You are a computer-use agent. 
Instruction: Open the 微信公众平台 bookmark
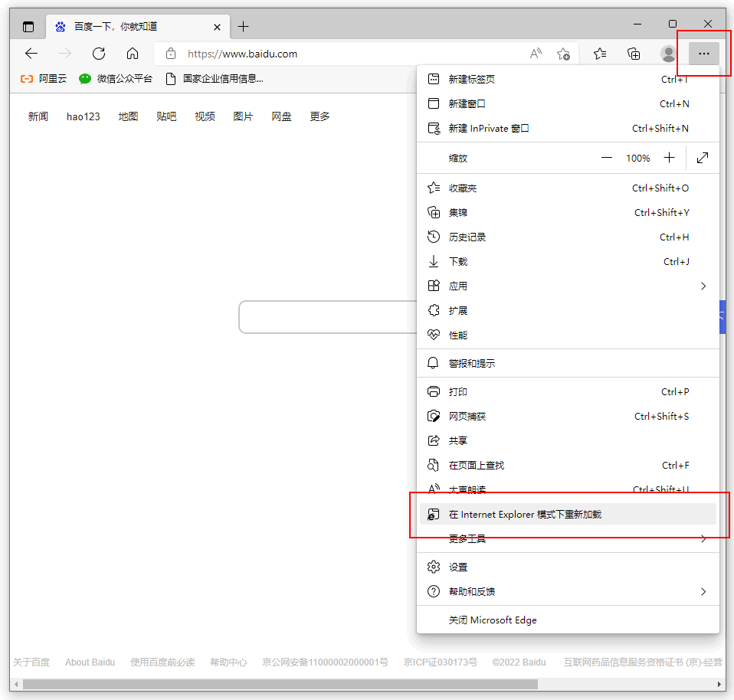(116, 79)
